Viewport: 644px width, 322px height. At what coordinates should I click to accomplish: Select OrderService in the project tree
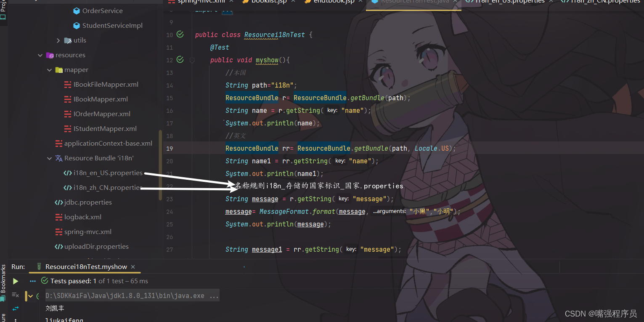tap(103, 11)
